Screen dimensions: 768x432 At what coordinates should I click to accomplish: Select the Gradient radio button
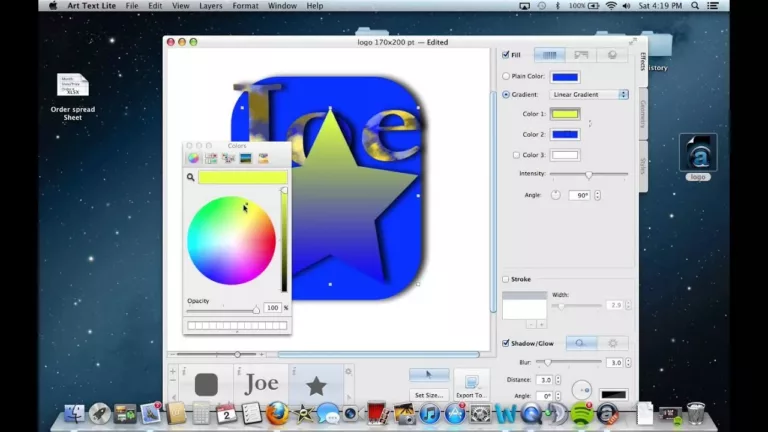506,95
